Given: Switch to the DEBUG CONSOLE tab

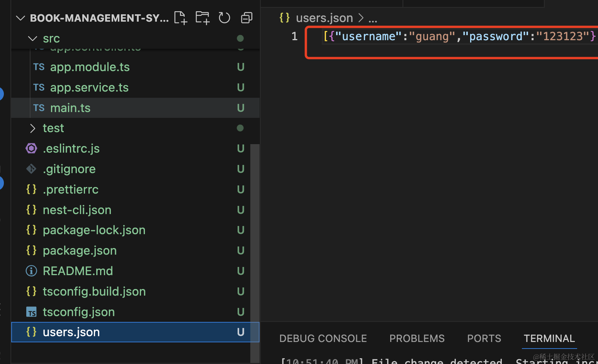Looking at the screenshot, I should (323, 338).
